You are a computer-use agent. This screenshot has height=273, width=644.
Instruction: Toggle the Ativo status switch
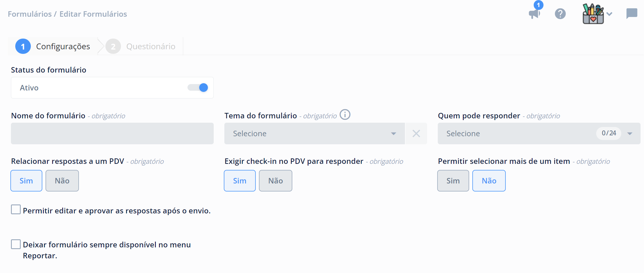point(198,88)
